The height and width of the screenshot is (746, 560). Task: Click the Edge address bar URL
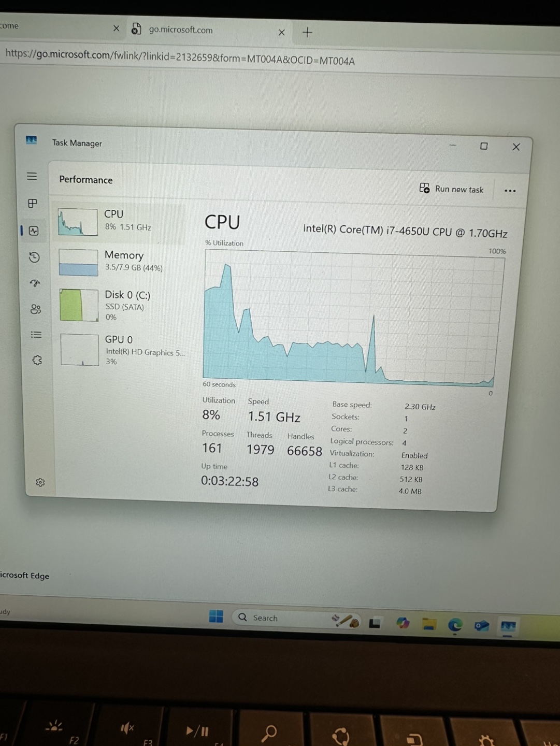[180, 58]
